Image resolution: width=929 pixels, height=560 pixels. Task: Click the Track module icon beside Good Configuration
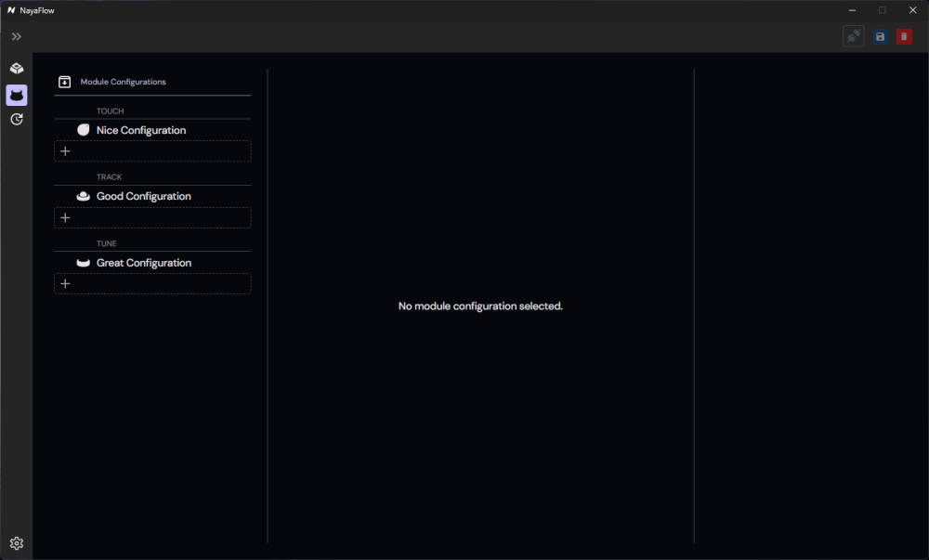tap(84, 196)
